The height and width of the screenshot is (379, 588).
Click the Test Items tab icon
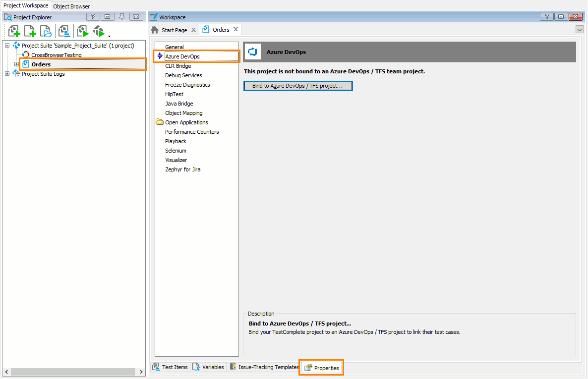(x=156, y=367)
